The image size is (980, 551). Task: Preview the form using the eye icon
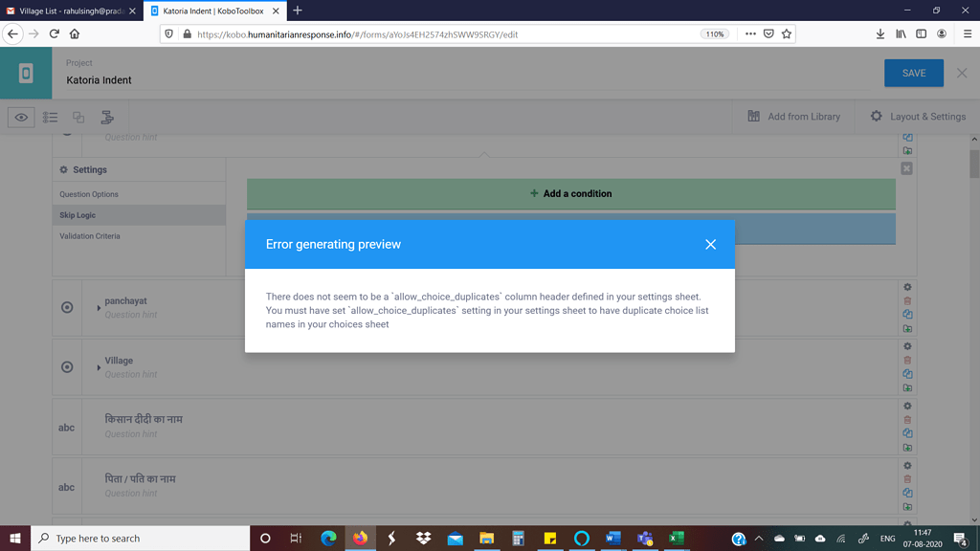(21, 117)
